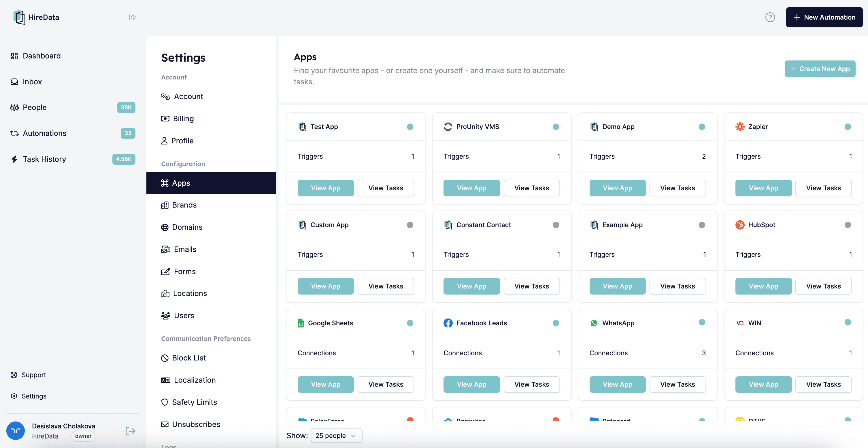Click View Tasks for Constant Contact

pos(531,286)
